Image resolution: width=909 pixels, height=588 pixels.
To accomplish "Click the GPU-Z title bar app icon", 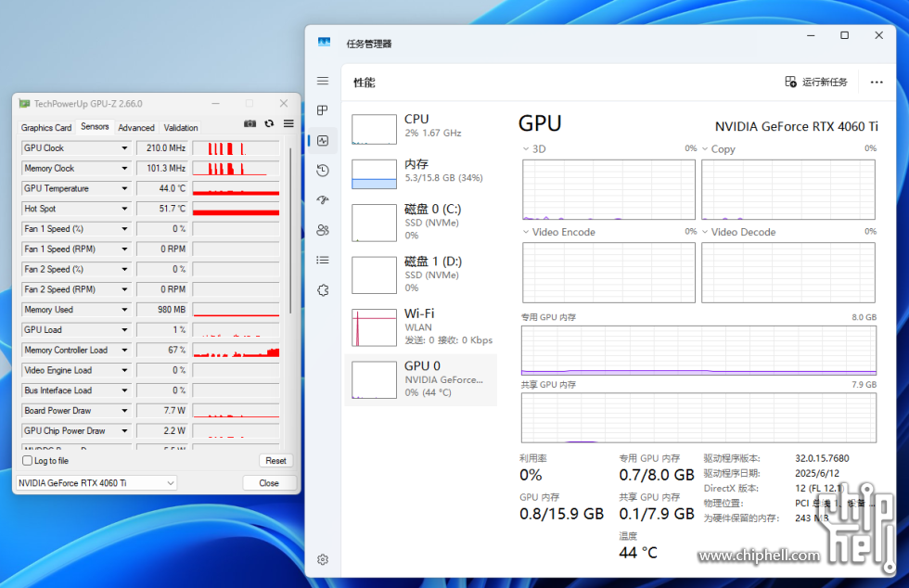I will tap(24, 103).
